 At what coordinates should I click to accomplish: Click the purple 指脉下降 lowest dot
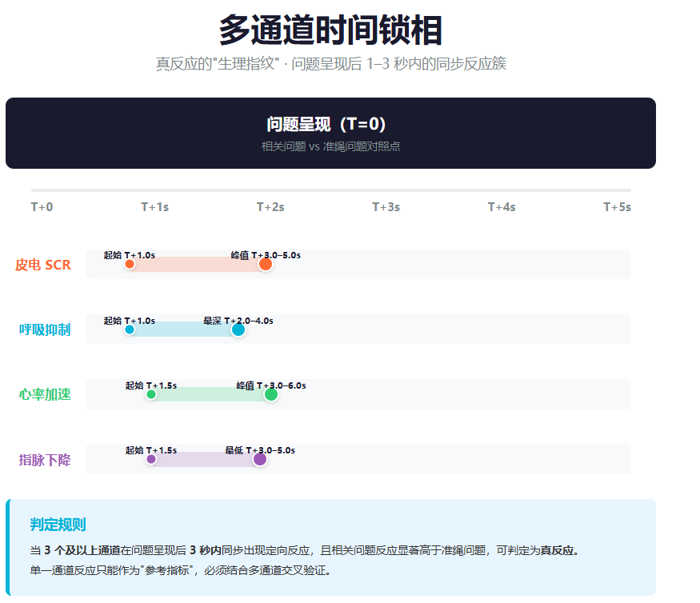point(260,459)
